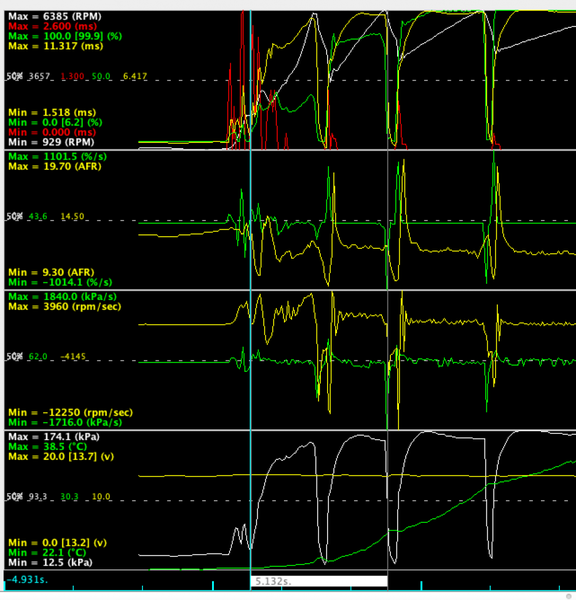Select the red "Max = 2.600 (ms)" label
Image resolution: width=576 pixels, height=600 pixels.
[52, 26]
